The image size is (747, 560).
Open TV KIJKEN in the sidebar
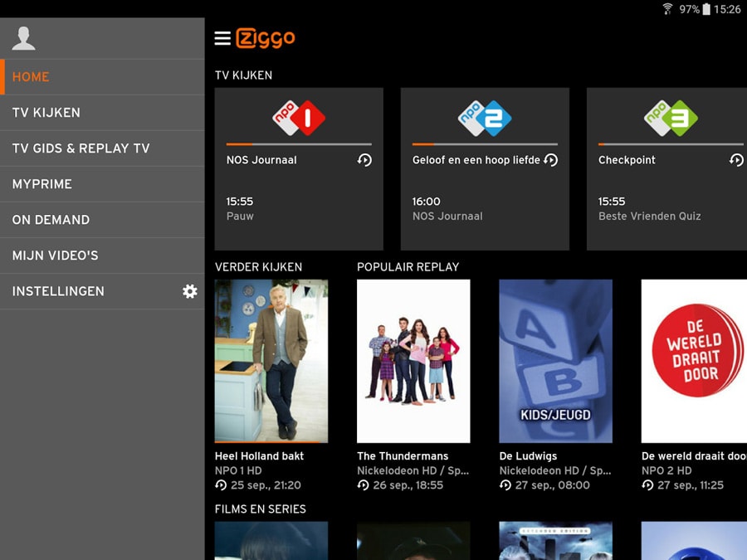[x=102, y=112]
